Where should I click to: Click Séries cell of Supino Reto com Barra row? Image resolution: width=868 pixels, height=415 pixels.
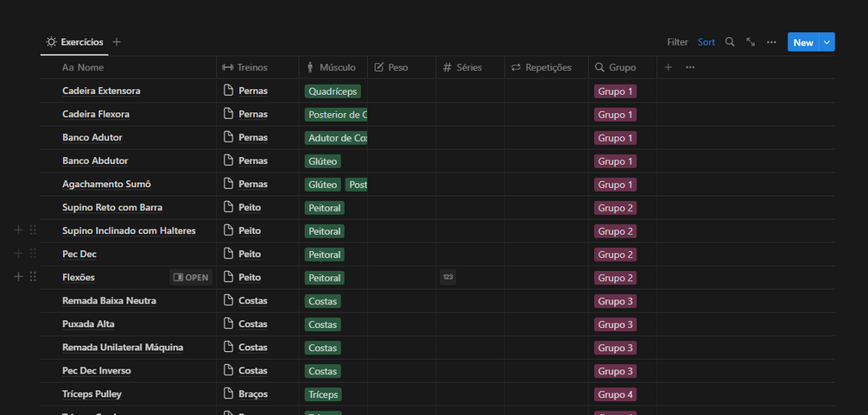click(470, 207)
